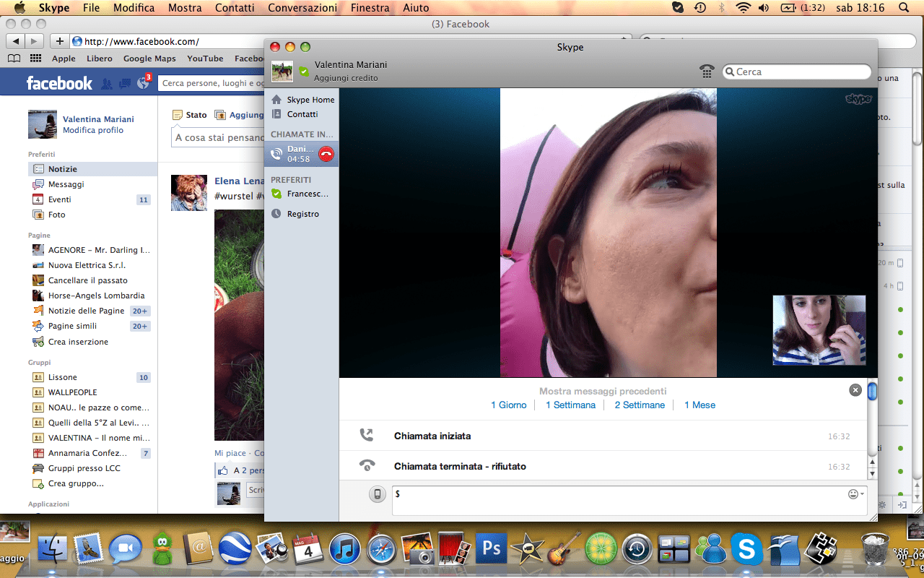Open Messaggi in the Facebook sidebar

[x=66, y=184]
